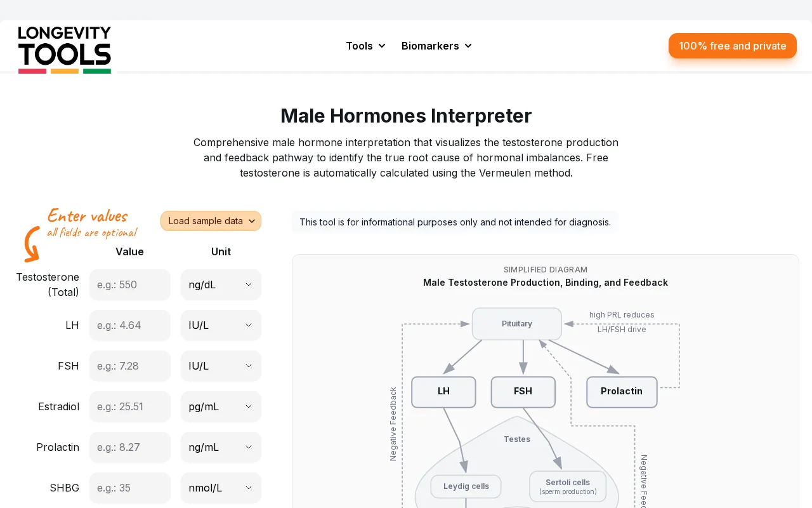Open the Biomarkers menu
This screenshot has height=508, width=812.
pyautogui.click(x=437, y=46)
